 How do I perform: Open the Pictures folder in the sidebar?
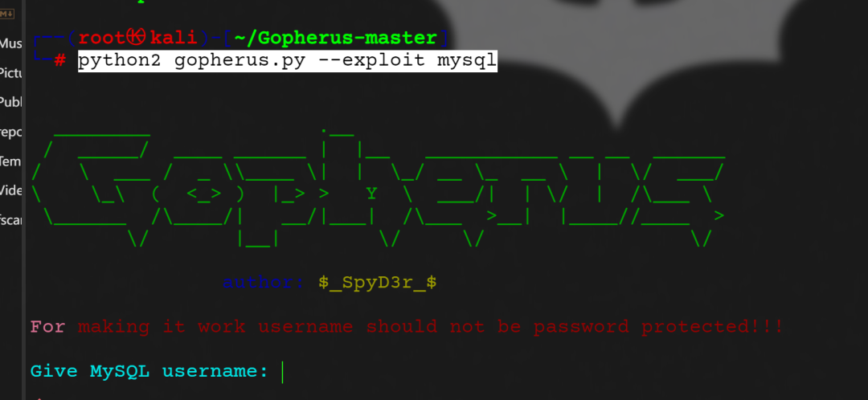coord(10,72)
